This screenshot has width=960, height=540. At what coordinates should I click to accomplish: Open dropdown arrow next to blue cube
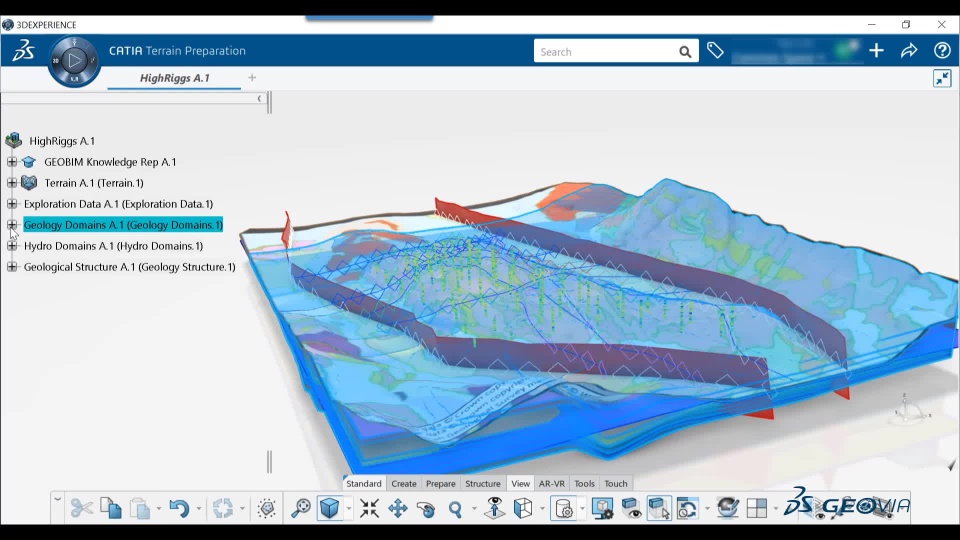[349, 509]
